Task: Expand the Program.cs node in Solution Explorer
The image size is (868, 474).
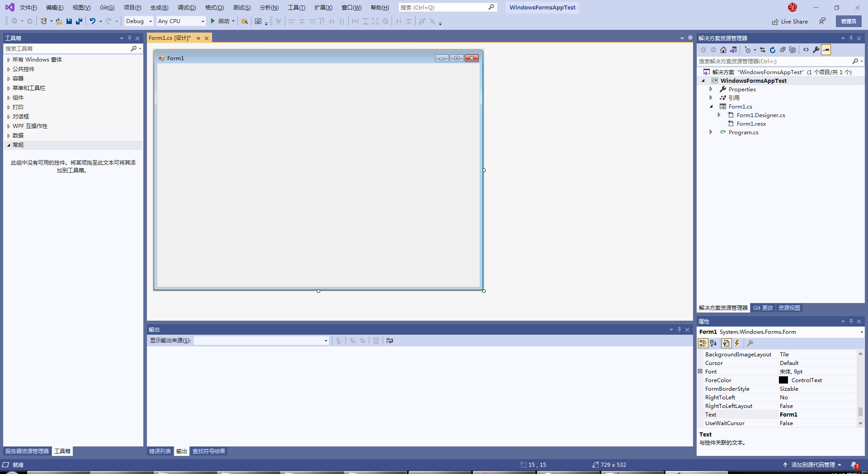Action: [711, 132]
